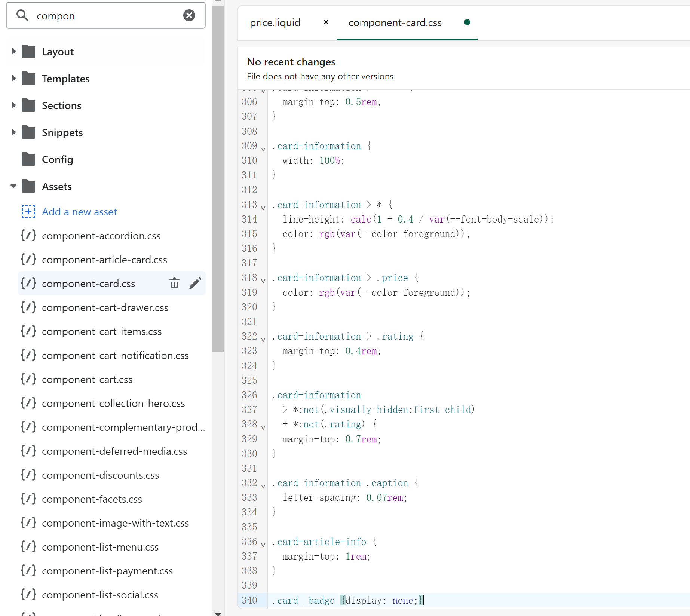Click the Layout folder icon

[x=28, y=52]
